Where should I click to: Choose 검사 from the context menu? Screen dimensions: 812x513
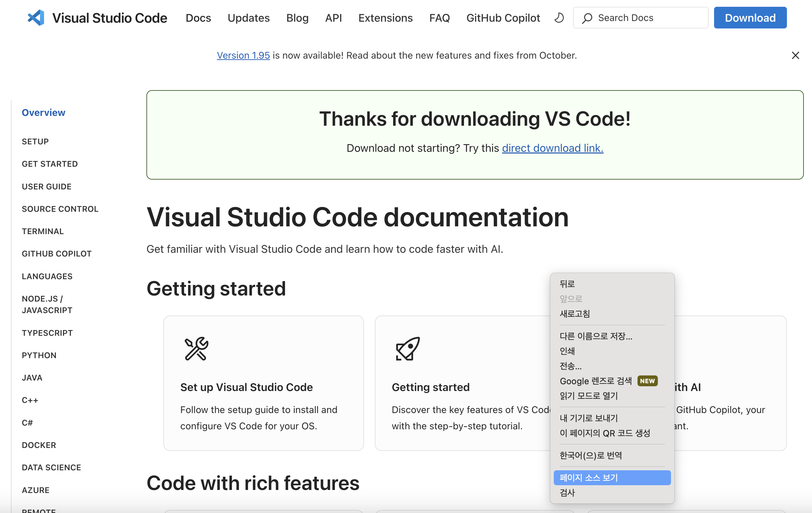[x=567, y=493]
